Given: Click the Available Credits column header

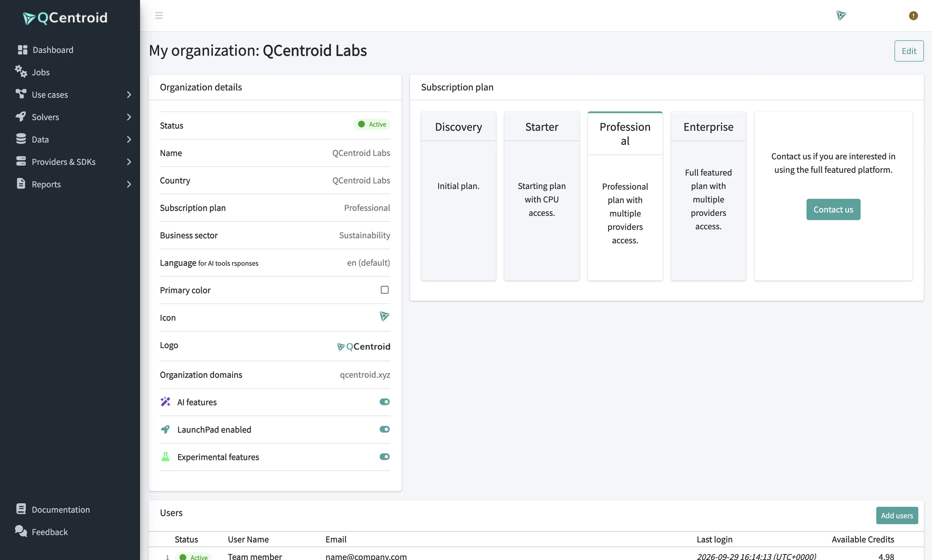Looking at the screenshot, I should [x=862, y=539].
